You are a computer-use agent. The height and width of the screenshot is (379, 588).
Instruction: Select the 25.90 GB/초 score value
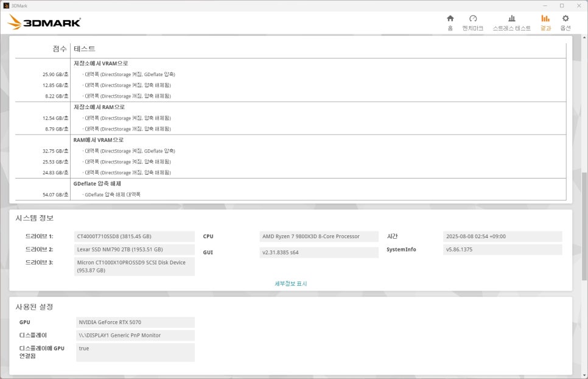pyautogui.click(x=55, y=75)
